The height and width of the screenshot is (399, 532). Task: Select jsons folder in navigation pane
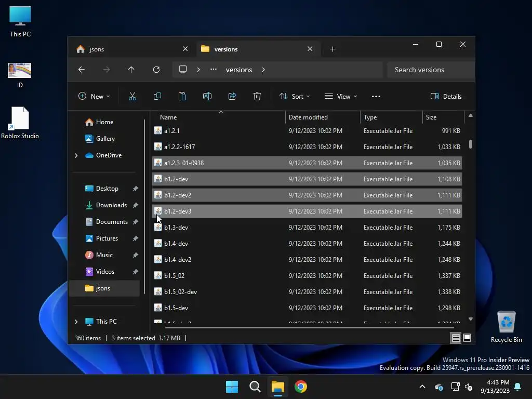[x=104, y=288]
